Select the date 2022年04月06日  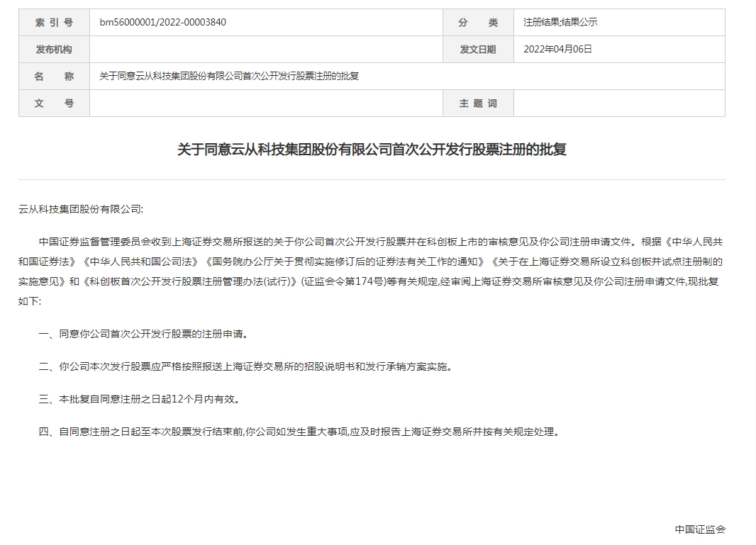coord(558,49)
